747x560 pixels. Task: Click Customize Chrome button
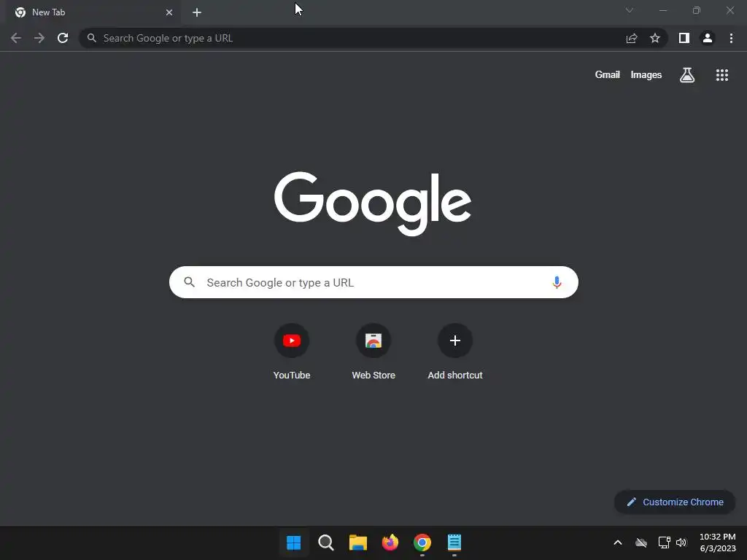tap(675, 502)
